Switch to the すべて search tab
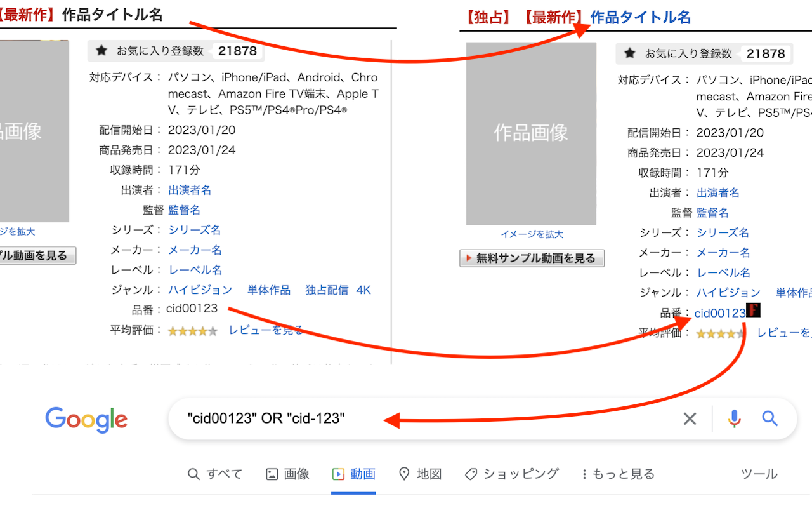 216,474
